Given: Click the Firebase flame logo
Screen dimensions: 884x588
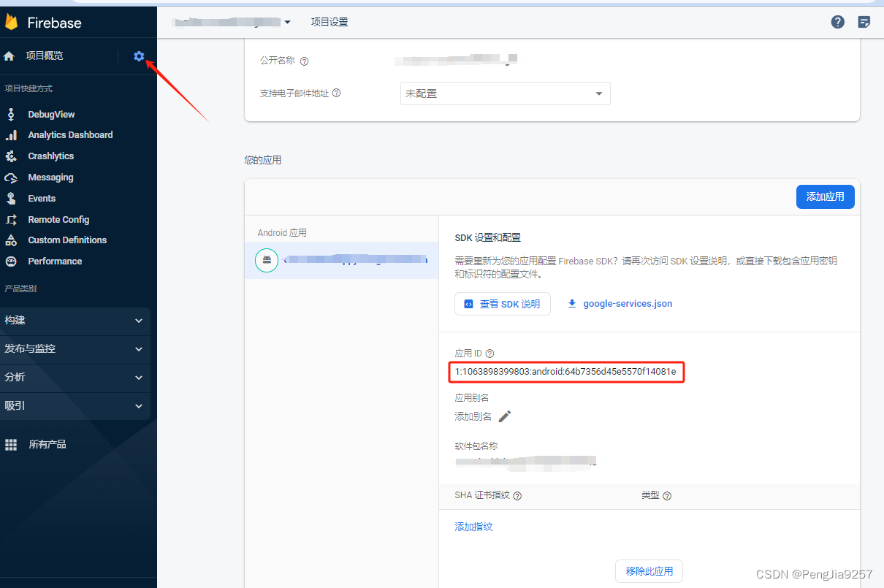Looking at the screenshot, I should pyautogui.click(x=11, y=22).
